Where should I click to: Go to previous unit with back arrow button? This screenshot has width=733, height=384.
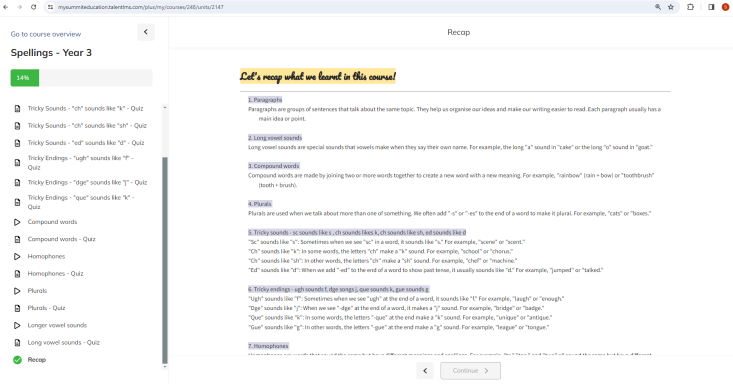425,370
